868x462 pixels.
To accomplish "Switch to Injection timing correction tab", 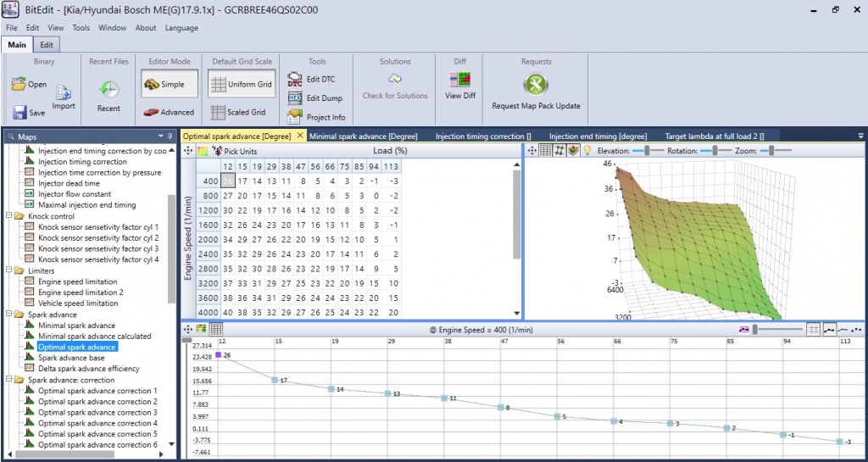I will pos(483,136).
